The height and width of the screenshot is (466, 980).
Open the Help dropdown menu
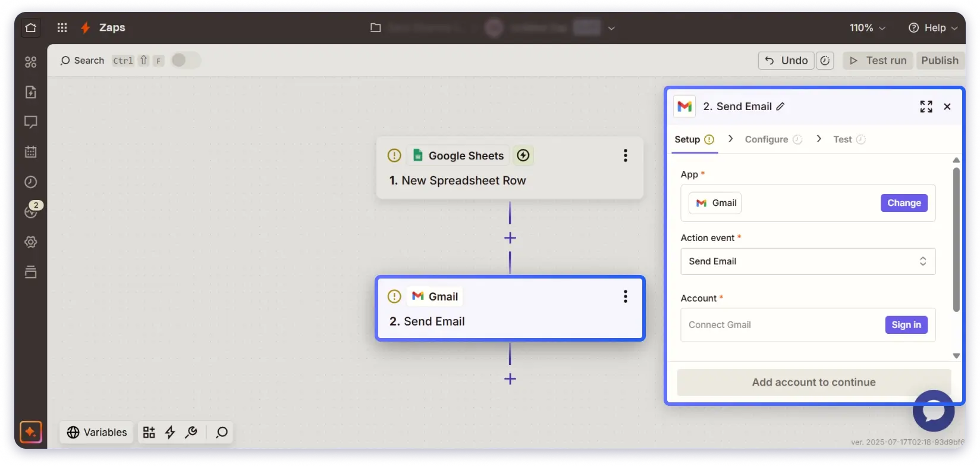point(933,28)
